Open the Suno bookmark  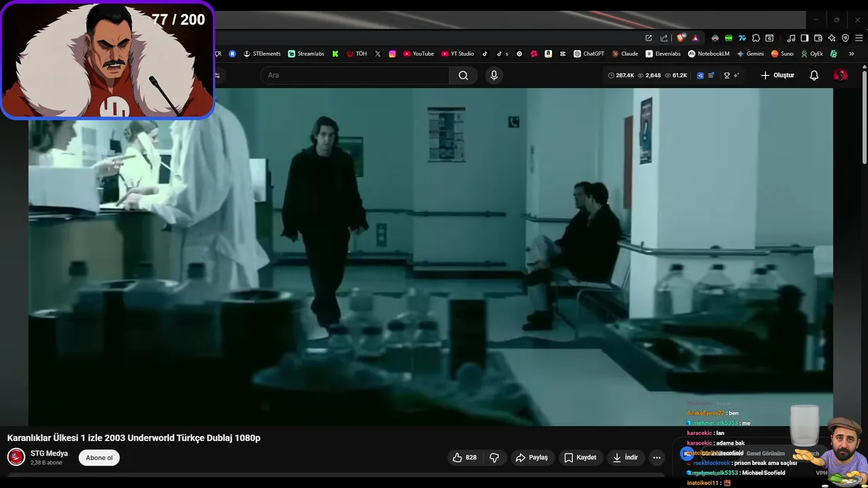point(782,54)
